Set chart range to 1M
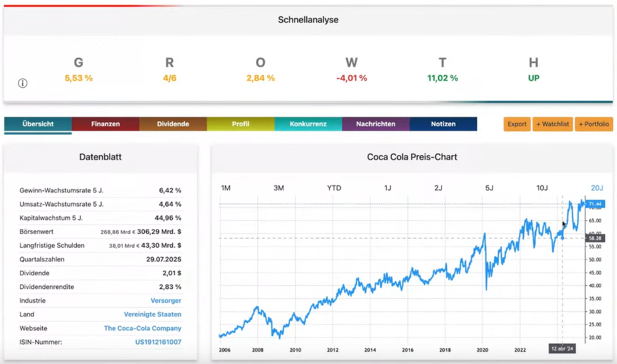This screenshot has height=364, width=617. (x=226, y=188)
